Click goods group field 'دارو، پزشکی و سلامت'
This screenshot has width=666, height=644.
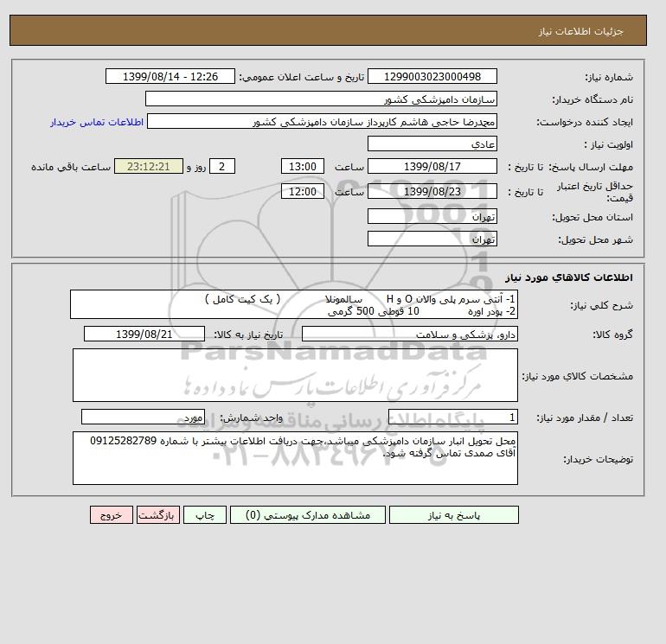coord(409,335)
